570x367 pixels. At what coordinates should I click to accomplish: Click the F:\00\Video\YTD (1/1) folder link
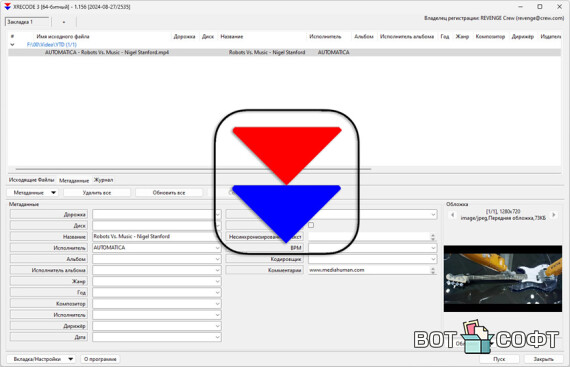52,45
